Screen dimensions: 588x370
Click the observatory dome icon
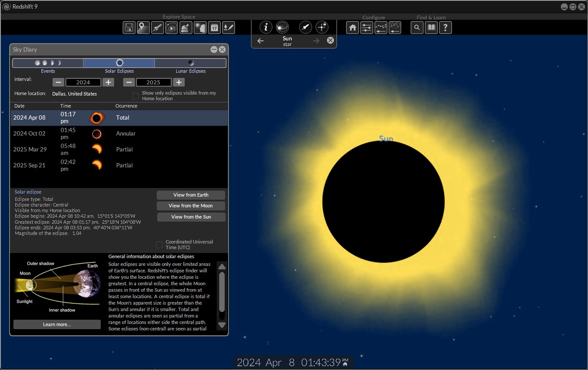pyautogui.click(x=186, y=28)
